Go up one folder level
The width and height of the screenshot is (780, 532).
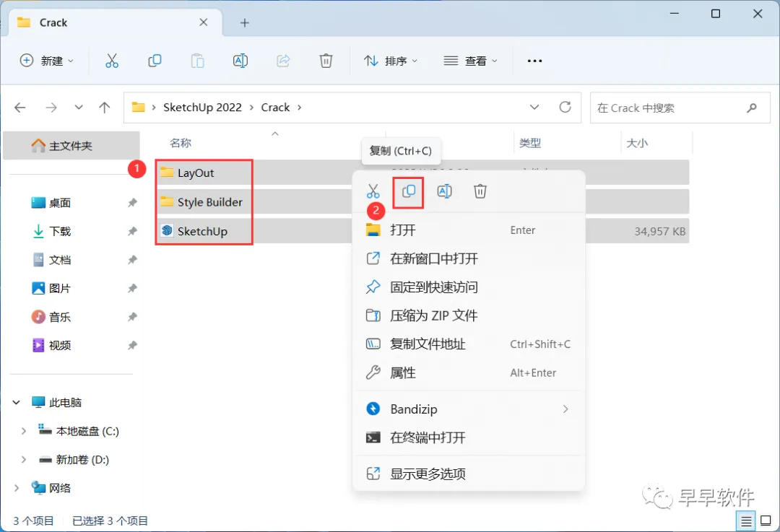click(105, 108)
